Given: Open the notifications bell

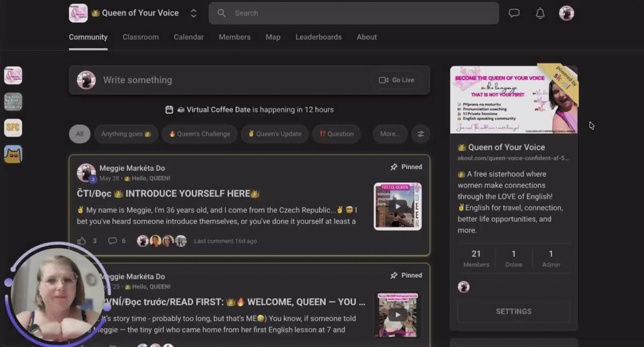Looking at the screenshot, I should pos(540,13).
